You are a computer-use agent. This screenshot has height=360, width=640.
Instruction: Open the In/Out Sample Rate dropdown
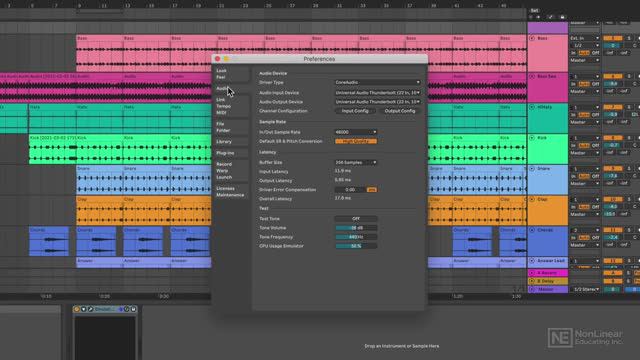356,132
